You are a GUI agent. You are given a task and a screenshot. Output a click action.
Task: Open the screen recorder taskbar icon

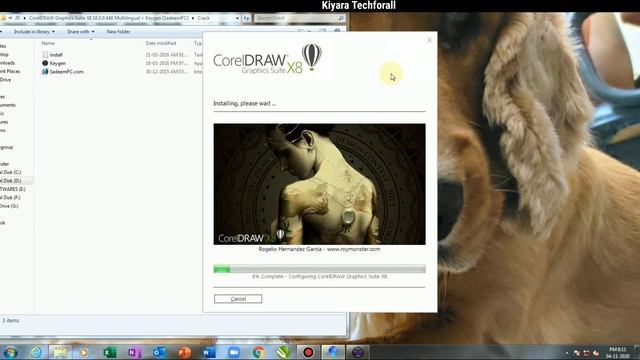coord(309,352)
